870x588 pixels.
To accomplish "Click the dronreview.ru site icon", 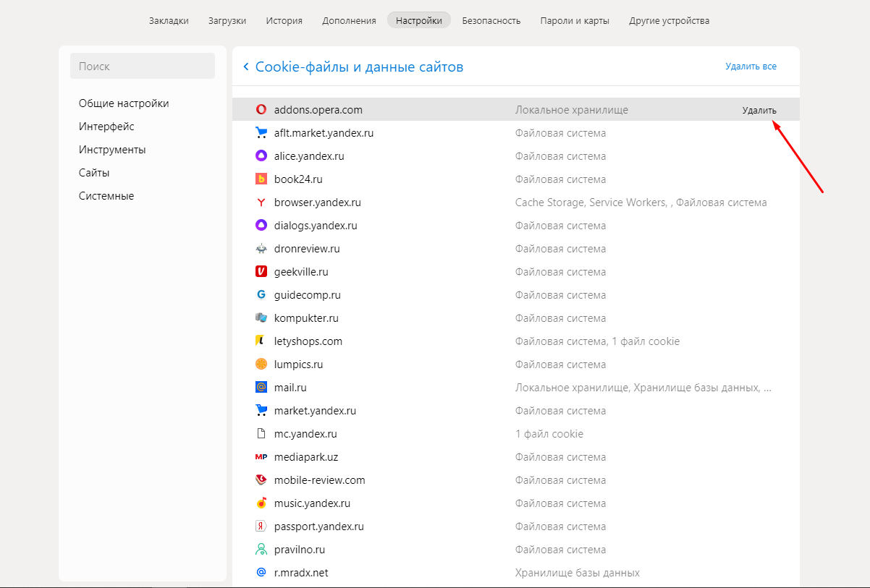I will [x=261, y=249].
